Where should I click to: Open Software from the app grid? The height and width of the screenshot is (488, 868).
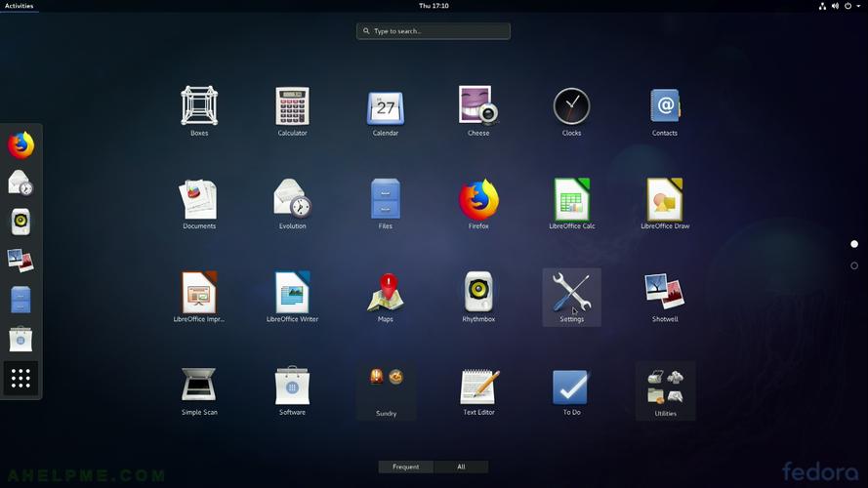coord(292,390)
